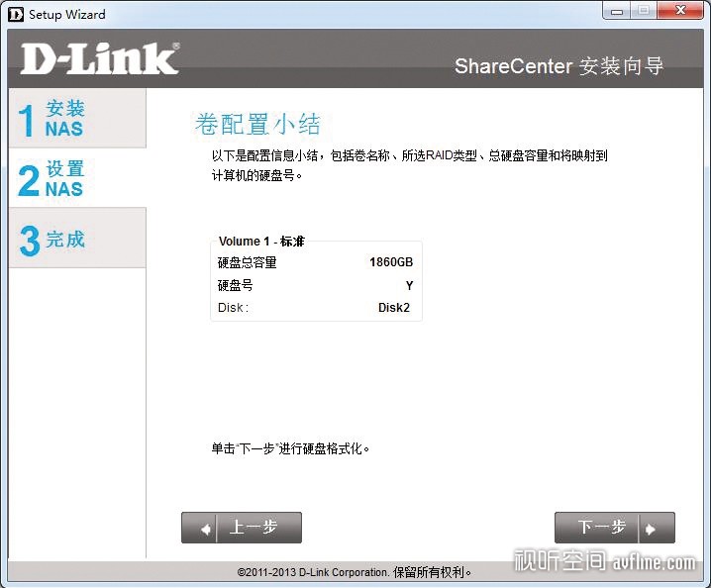Screen dimensions: 711x588
Task: Click the D-Link app icon in title bar
Action: (16, 14)
